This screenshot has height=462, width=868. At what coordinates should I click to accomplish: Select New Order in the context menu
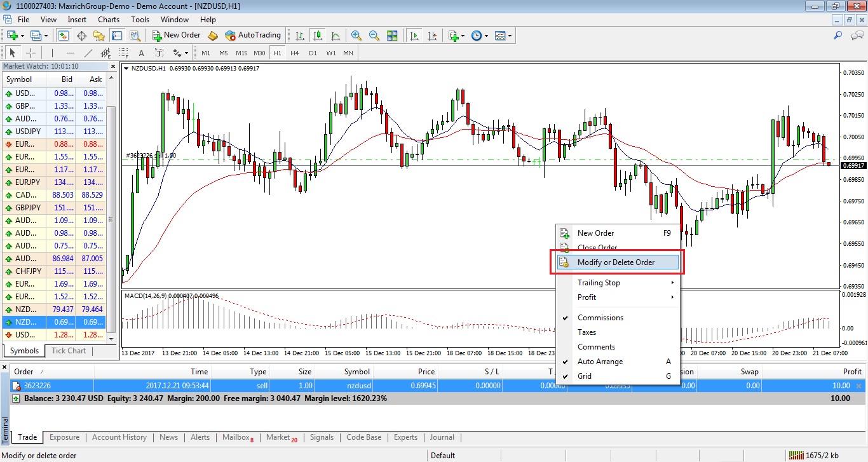(x=618, y=233)
